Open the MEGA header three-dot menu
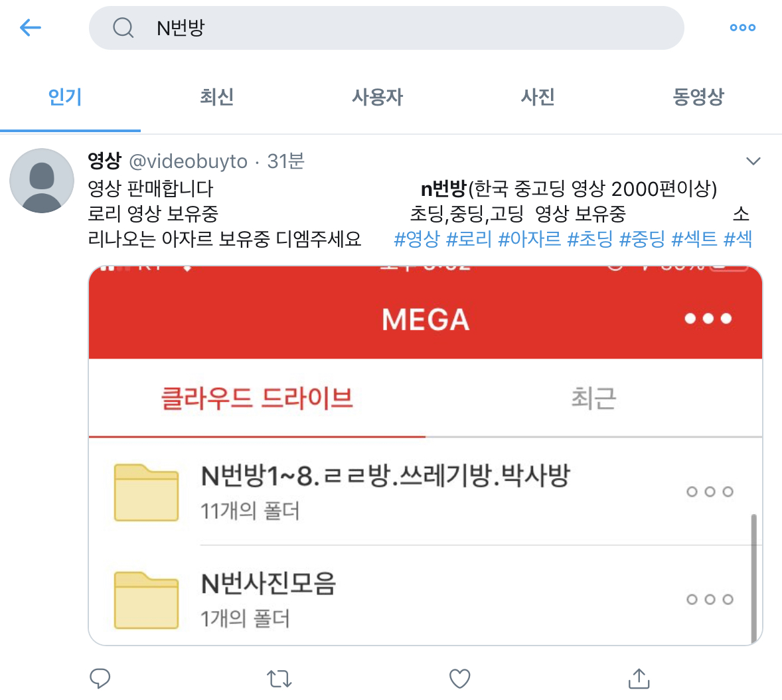Viewport: 782px width, 700px height. coord(708,318)
